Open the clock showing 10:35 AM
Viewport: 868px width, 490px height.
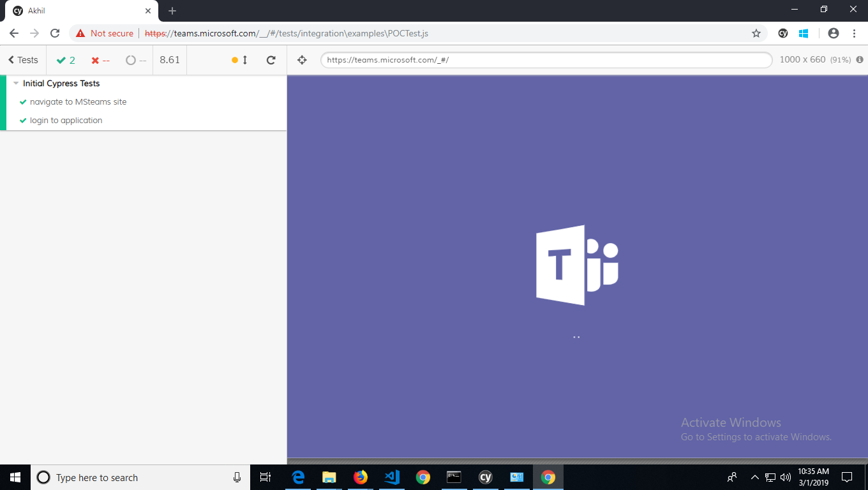point(813,477)
